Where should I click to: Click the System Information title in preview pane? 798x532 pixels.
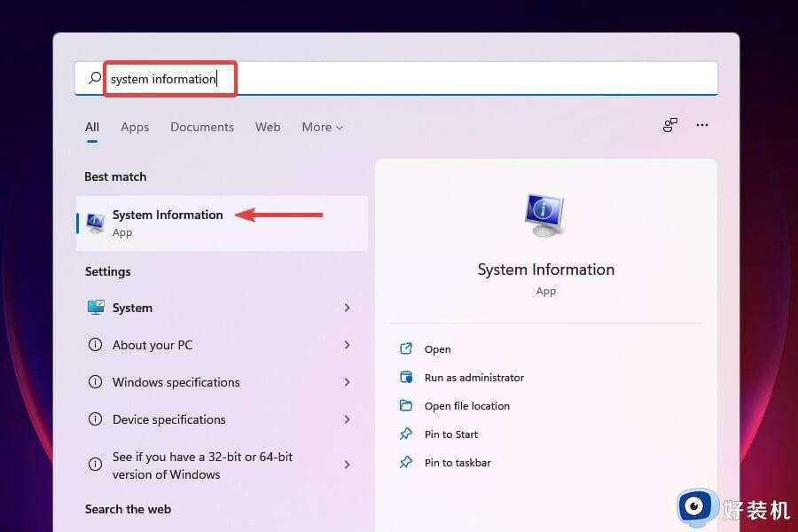(545, 270)
